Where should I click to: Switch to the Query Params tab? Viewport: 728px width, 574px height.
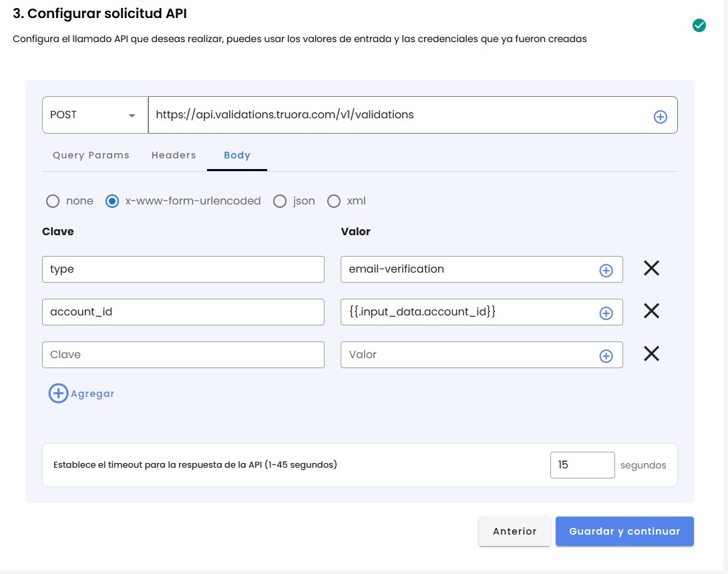[x=91, y=155]
